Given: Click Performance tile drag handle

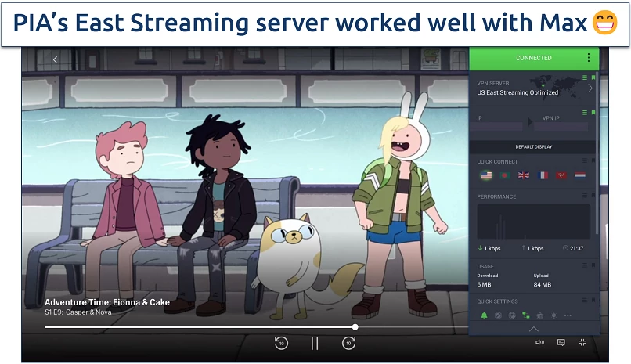Looking at the screenshot, I should 585,196.
